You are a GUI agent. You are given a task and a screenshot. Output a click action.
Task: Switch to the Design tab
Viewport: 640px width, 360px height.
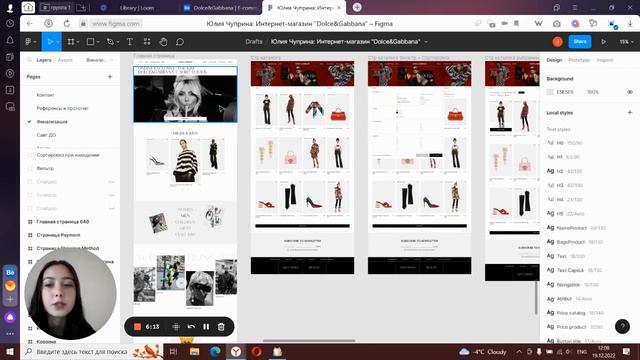(x=554, y=60)
